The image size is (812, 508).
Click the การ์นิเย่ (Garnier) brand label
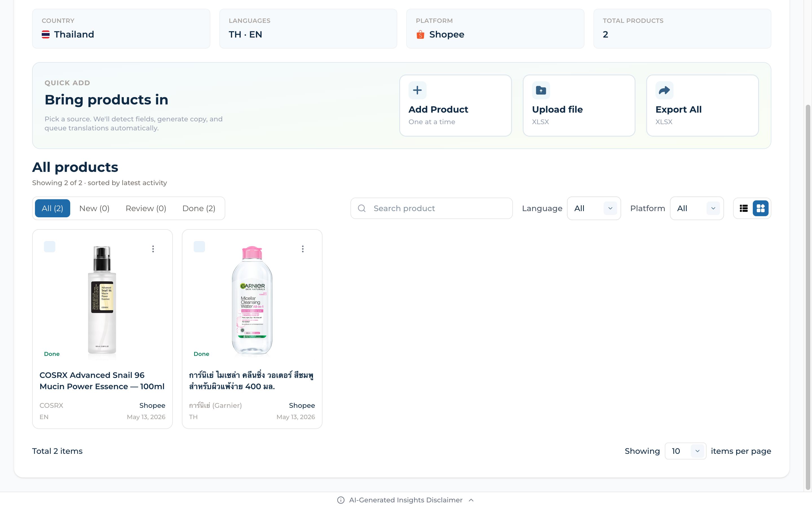pos(215,406)
